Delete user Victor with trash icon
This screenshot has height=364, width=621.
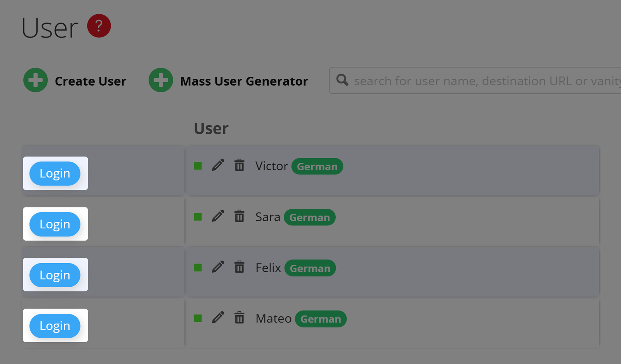239,165
